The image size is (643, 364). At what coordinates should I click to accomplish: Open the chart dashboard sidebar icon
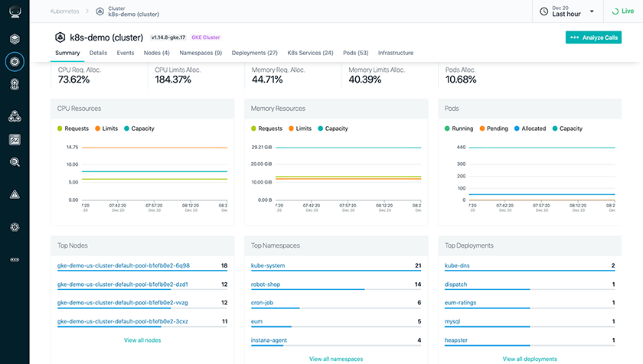click(x=15, y=140)
